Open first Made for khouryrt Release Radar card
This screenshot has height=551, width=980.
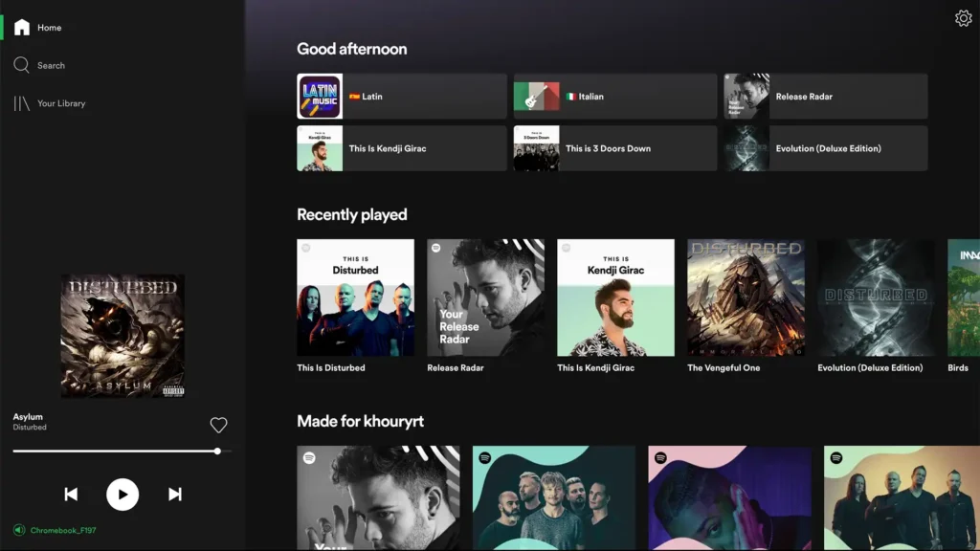[378, 497]
